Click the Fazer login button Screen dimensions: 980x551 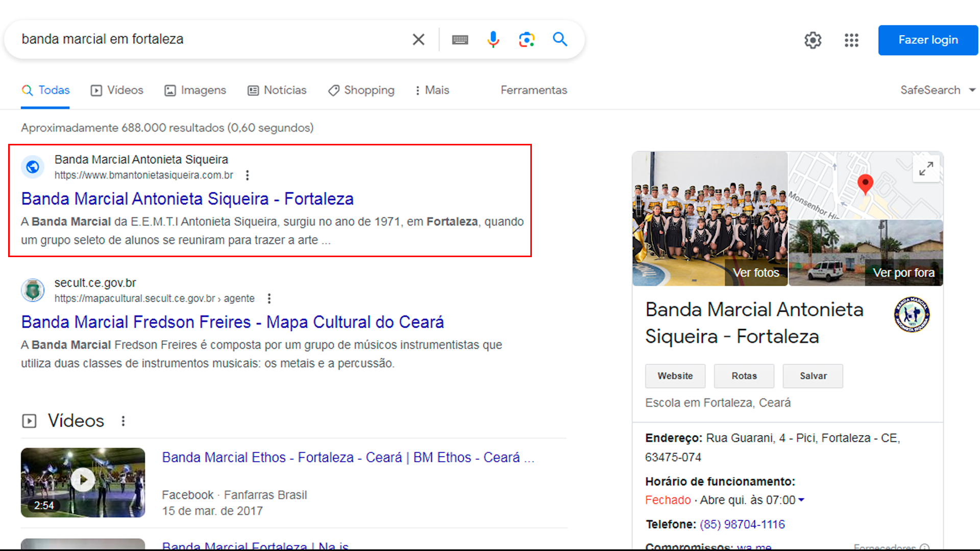[x=928, y=40]
